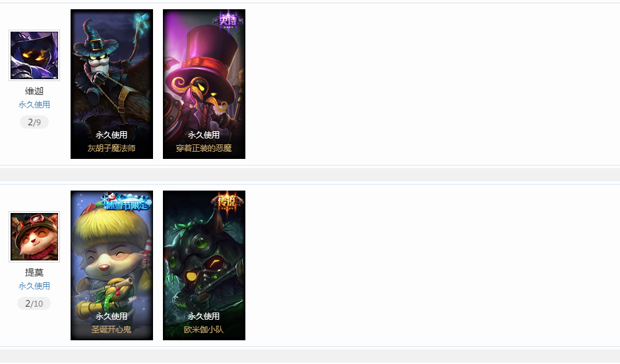
Task: Click the 穿着正装的恶魔 skin name label
Action: (204, 148)
